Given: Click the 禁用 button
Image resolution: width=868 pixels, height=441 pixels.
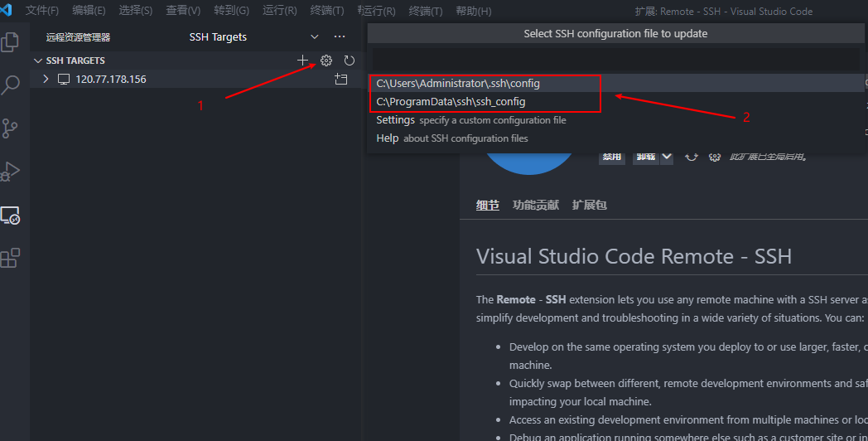Looking at the screenshot, I should (x=612, y=157).
